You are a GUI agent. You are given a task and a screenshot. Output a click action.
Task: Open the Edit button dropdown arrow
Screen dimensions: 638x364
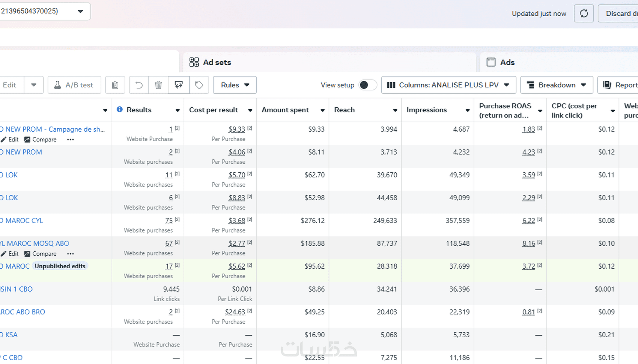tap(34, 85)
